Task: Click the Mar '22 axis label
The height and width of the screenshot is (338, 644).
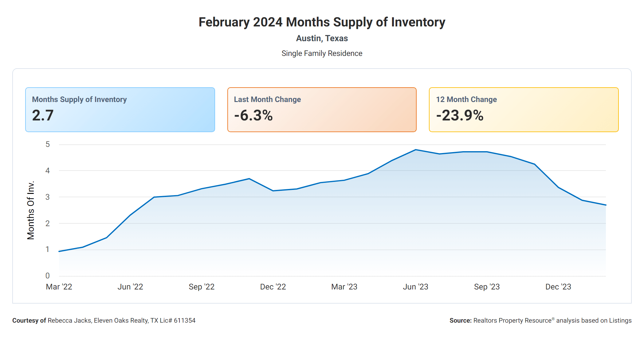Action: (59, 287)
